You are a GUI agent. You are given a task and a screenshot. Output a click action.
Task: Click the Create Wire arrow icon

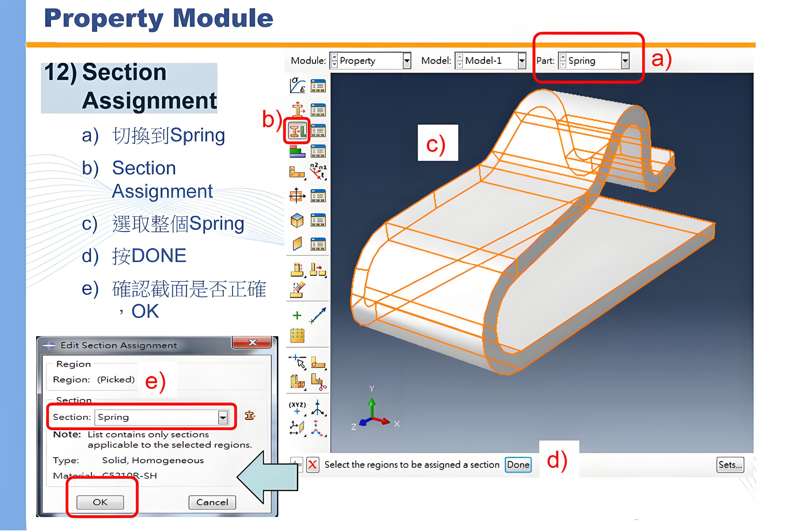318,316
